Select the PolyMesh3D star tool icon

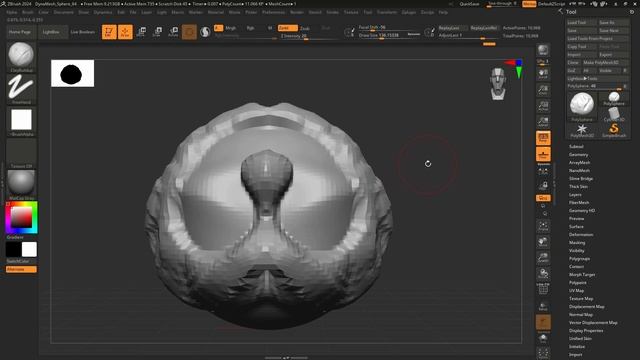(x=582, y=130)
